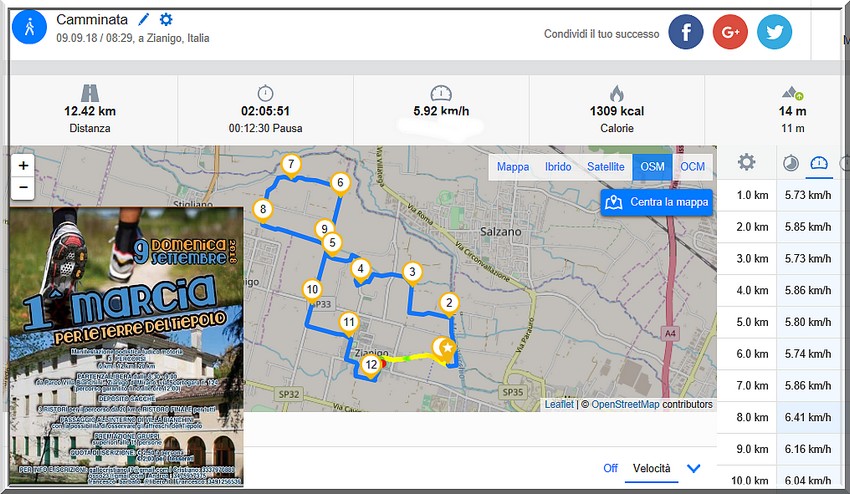The width and height of the screenshot is (850, 494).
Task: Click the pencil edit icon beside Camminata
Action: [144, 20]
